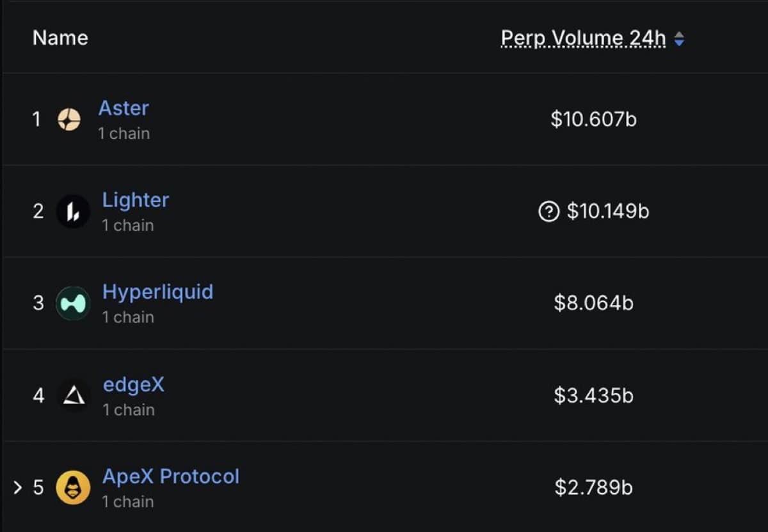Click the Hyperliquid protocol logo
The height and width of the screenshot is (532, 768).
(73, 302)
